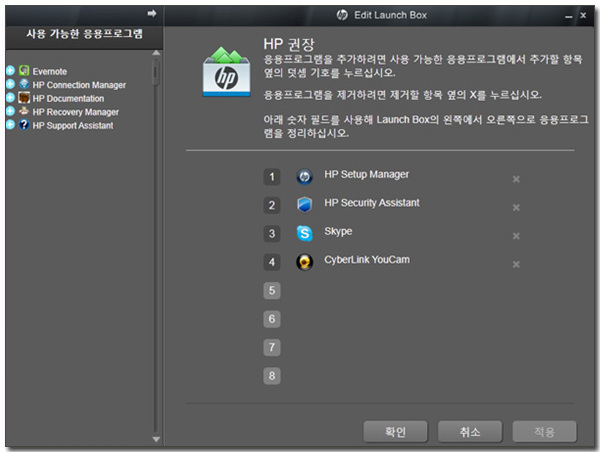This screenshot has height=452, width=600.
Task: Remove Skype with its X
Action: [516, 236]
